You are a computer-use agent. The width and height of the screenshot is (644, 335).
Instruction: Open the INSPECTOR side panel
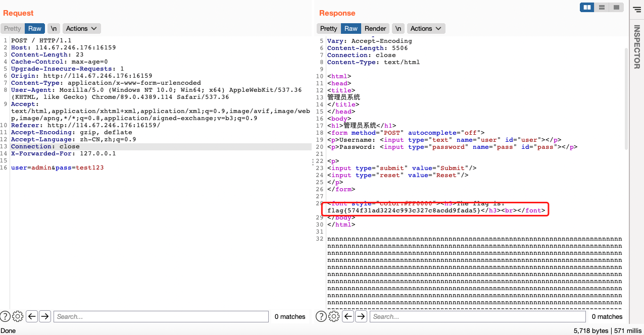[x=636, y=47]
